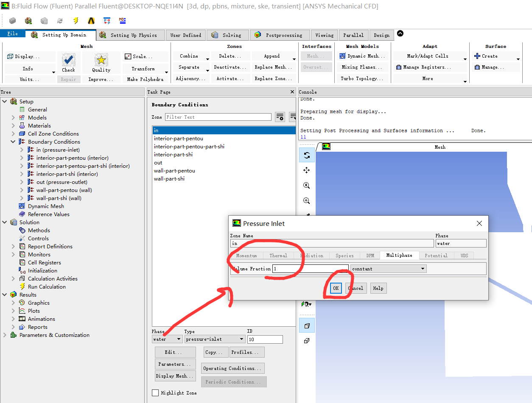Click the mesh block icon in quick toolbar

pos(13,20)
